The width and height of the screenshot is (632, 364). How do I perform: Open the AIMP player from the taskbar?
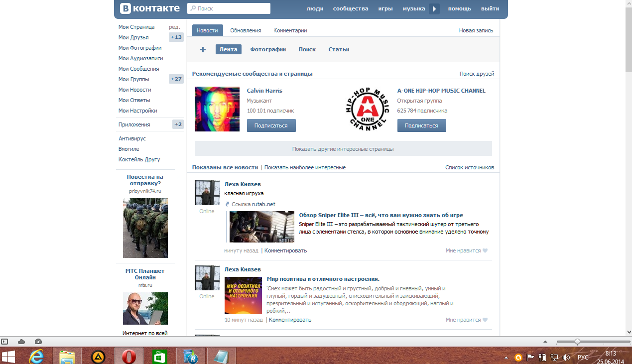tap(98, 357)
